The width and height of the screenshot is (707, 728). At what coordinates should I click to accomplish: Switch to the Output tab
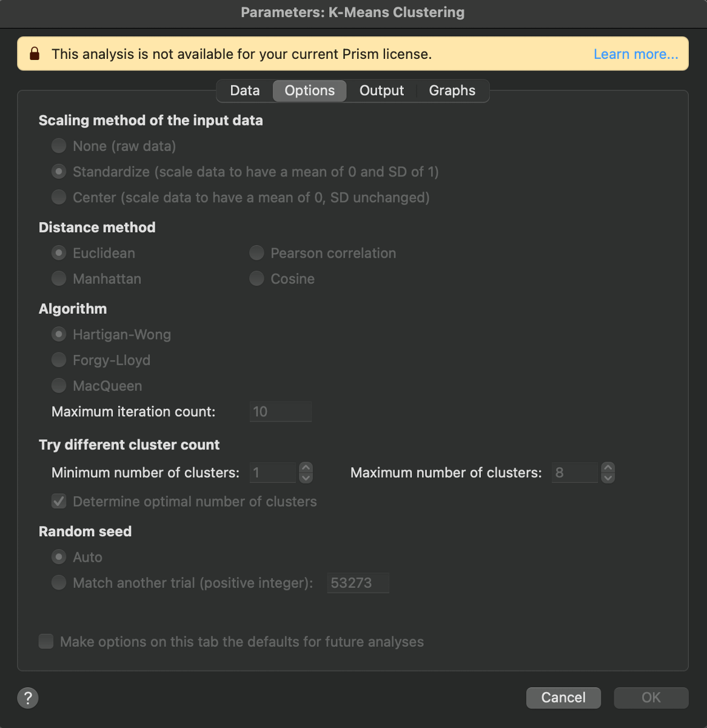381,90
